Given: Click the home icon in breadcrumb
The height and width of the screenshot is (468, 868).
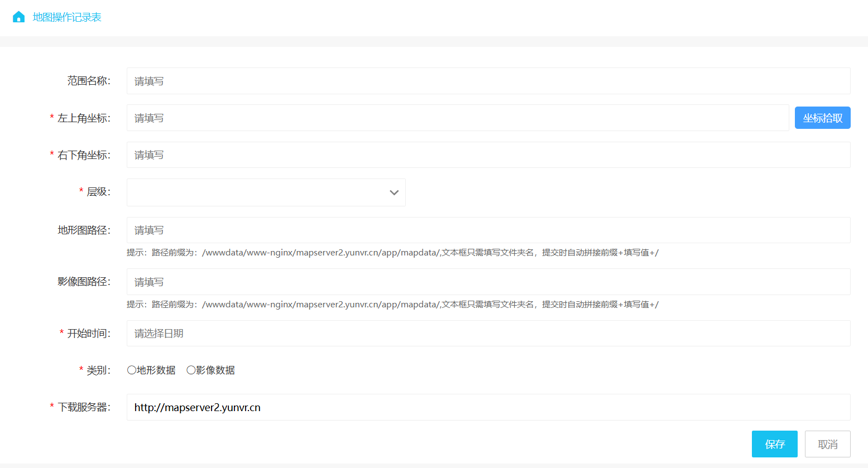Looking at the screenshot, I should tap(18, 17).
